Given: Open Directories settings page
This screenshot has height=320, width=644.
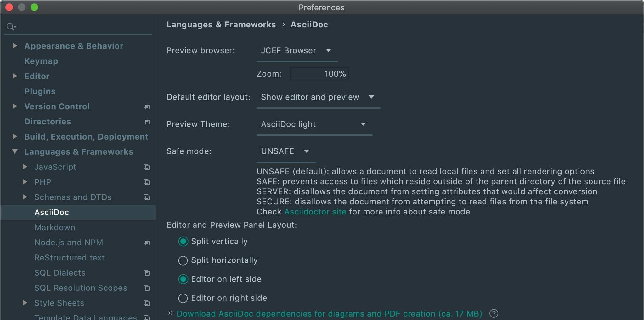Looking at the screenshot, I should (48, 122).
